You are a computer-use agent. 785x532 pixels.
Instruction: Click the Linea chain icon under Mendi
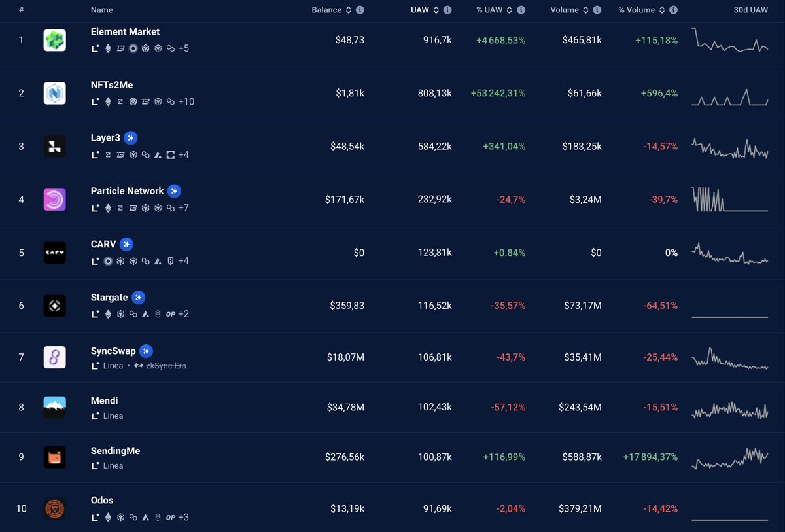coord(96,416)
